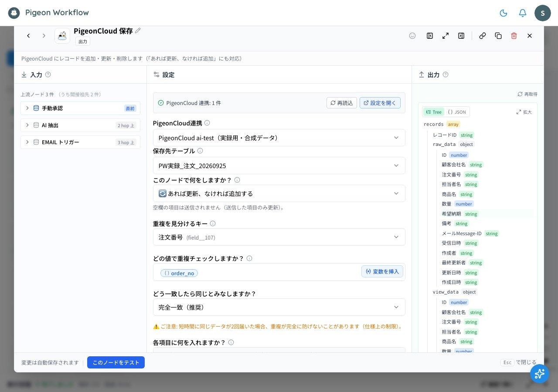Click 拡大 to enlarge the output tree

point(524,112)
